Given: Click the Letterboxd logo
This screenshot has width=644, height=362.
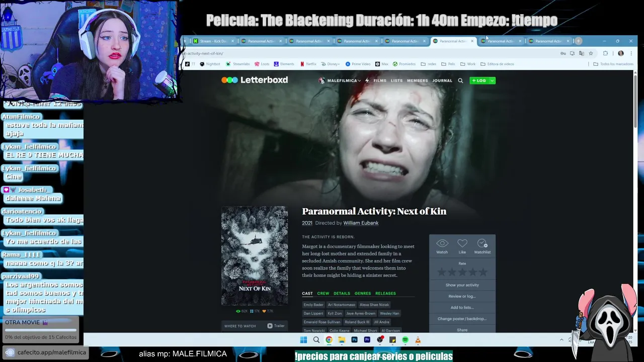Looking at the screenshot, I should 255,80.
